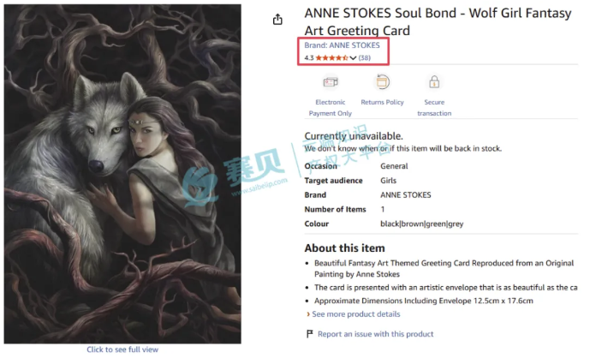596x364 pixels.
Task: Click the orange chevron before See more
Action: [308, 314]
